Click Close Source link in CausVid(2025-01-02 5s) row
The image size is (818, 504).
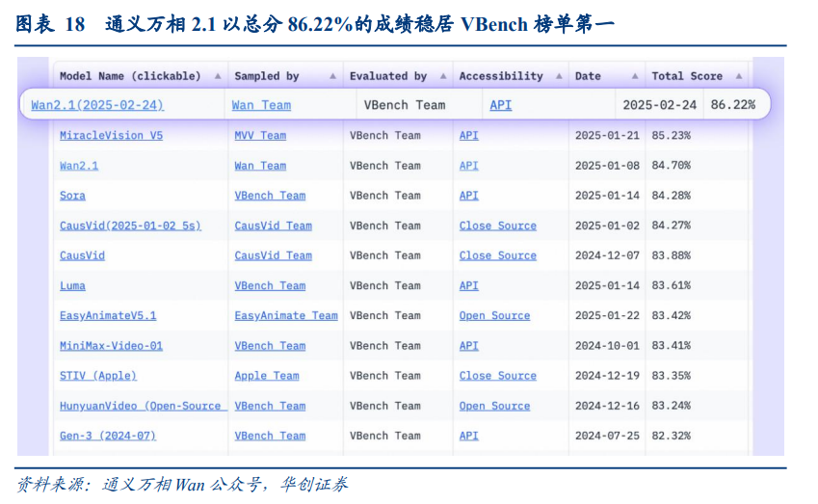click(x=498, y=225)
